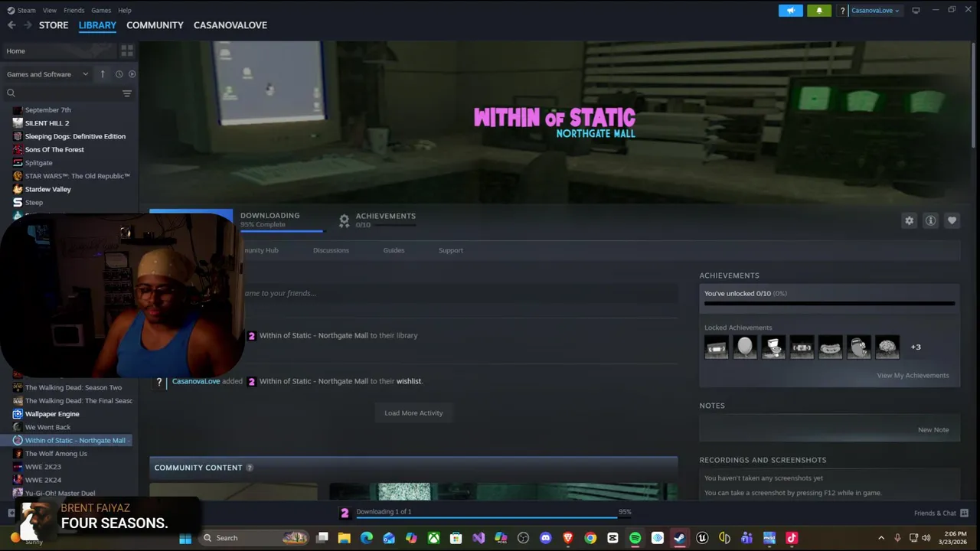Open the wishlist link in activity
980x551 pixels.
[x=408, y=381]
